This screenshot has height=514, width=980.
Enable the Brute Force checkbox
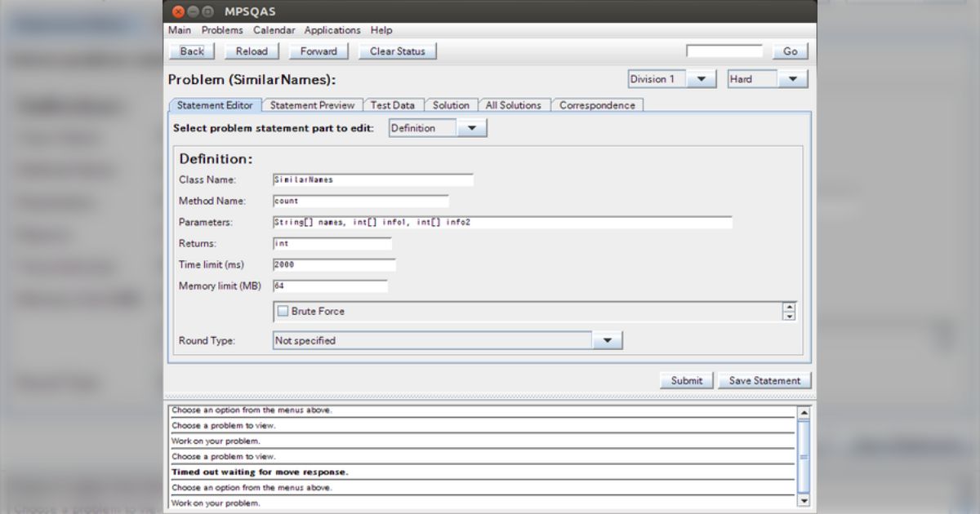(283, 311)
